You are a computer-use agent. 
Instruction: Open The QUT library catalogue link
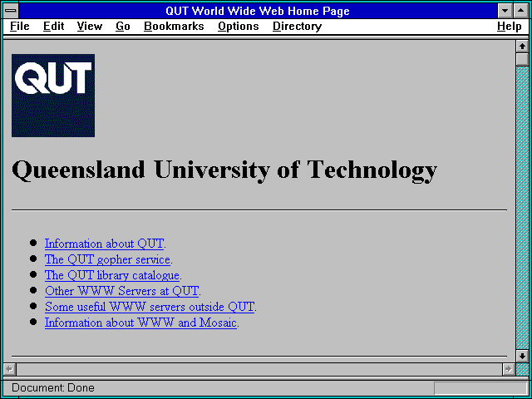pos(112,275)
